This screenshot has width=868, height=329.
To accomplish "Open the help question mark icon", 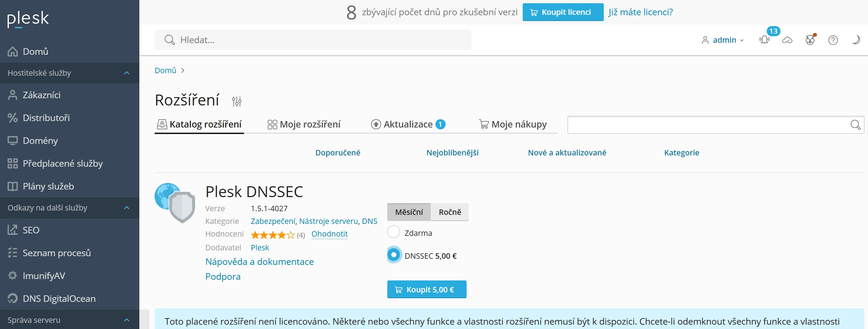I will [833, 40].
